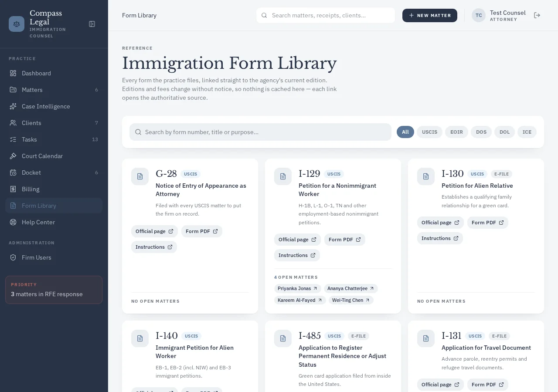Click the top search matters field
Image resolution: width=558 pixels, height=392 pixels.
pos(326,15)
